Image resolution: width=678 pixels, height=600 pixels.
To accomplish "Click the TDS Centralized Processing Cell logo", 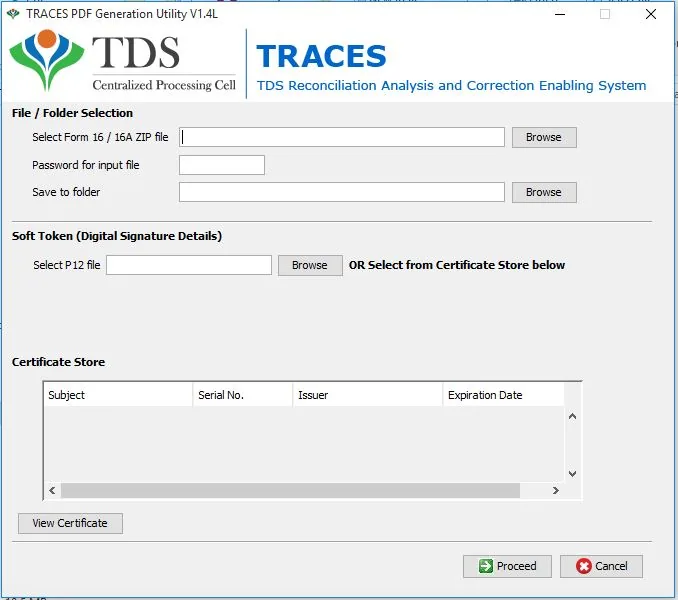I will [x=123, y=61].
